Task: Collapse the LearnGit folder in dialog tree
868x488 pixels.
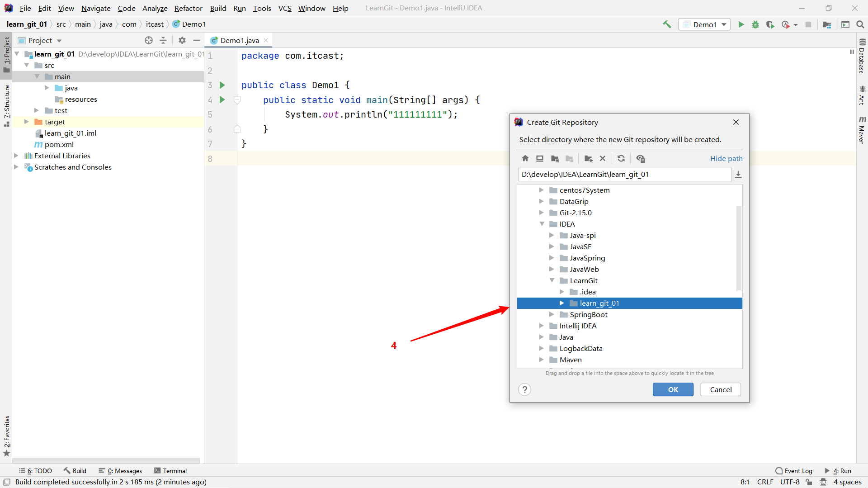Action: (x=552, y=280)
